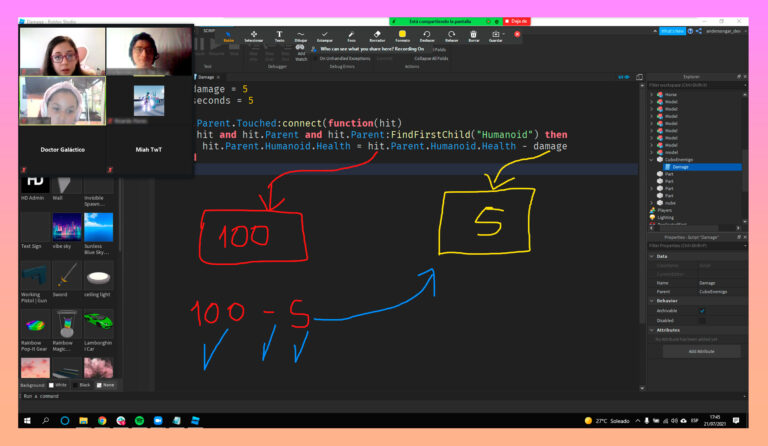Select the Lamborghini Car toolbox thumbnail
Screen dimensions: 768x446
coord(98,324)
